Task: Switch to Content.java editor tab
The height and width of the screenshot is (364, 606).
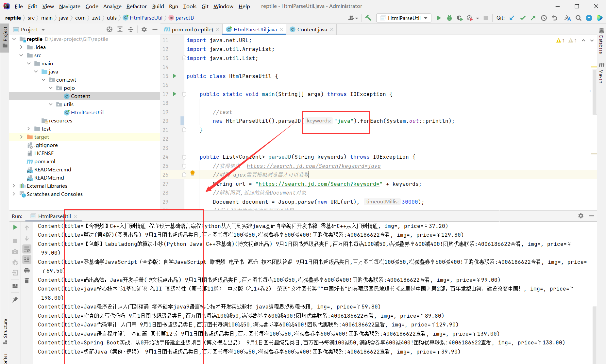Action: point(312,29)
